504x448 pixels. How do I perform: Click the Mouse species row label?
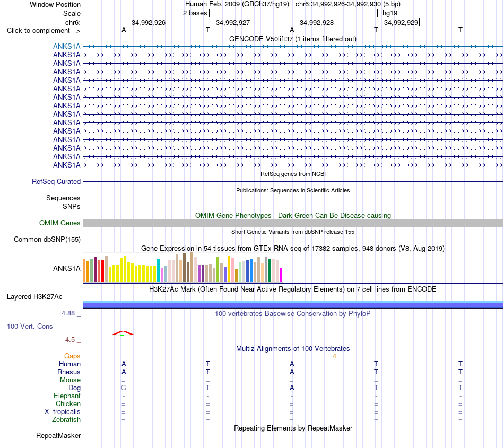70,380
